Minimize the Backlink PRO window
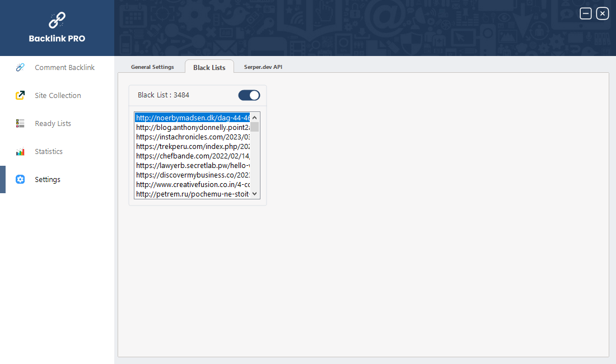The width and height of the screenshot is (616, 364). 586,13
